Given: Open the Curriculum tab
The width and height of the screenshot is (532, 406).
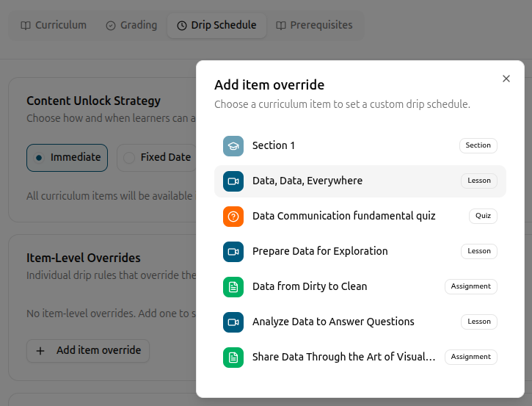Looking at the screenshot, I should pyautogui.click(x=54, y=26).
